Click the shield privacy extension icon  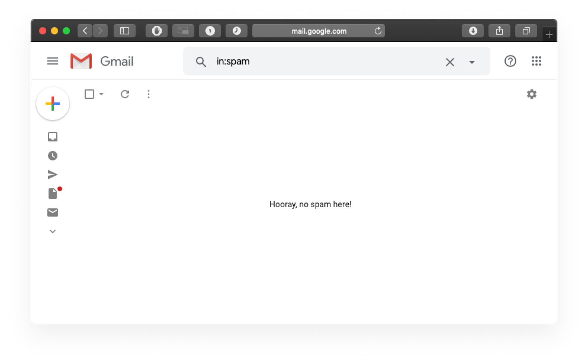157,31
